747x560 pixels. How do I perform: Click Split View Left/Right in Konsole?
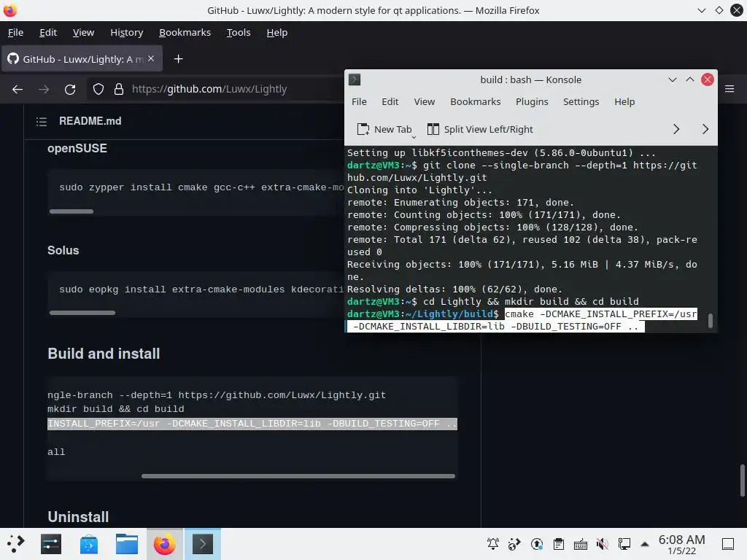(x=480, y=129)
